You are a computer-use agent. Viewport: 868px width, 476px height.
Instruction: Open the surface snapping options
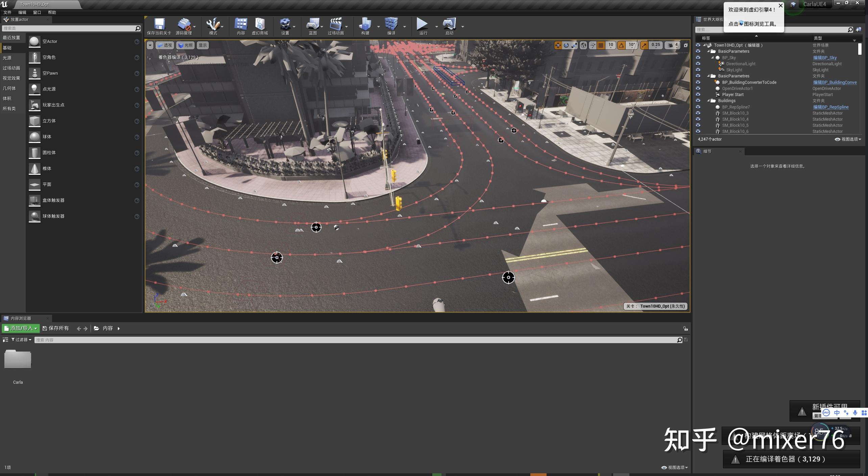pyautogui.click(x=593, y=45)
